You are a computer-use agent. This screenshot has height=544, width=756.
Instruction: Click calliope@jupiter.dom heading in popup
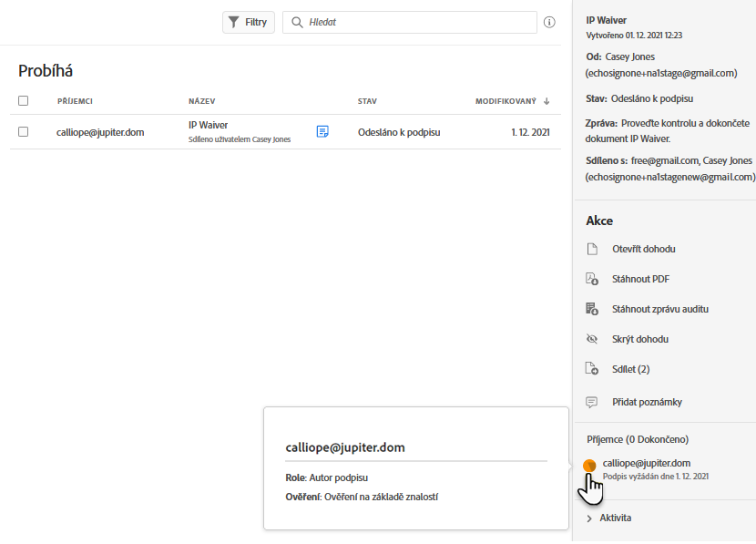point(345,447)
